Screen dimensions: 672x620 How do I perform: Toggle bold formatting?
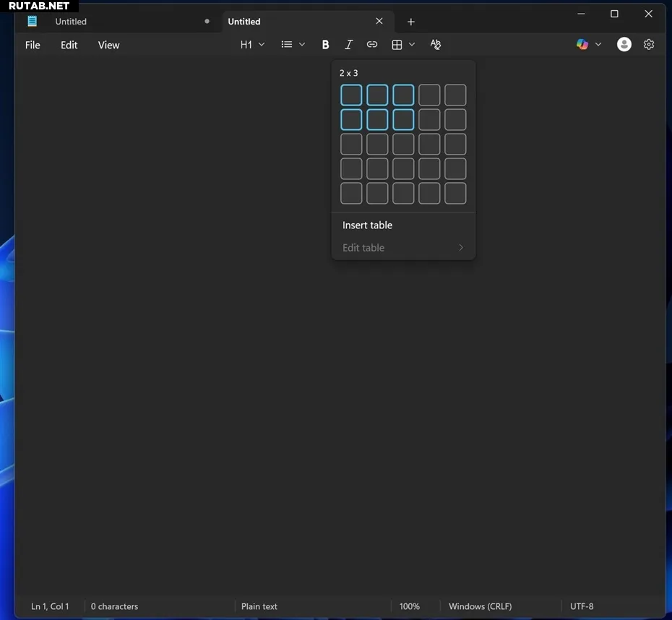[x=325, y=45]
